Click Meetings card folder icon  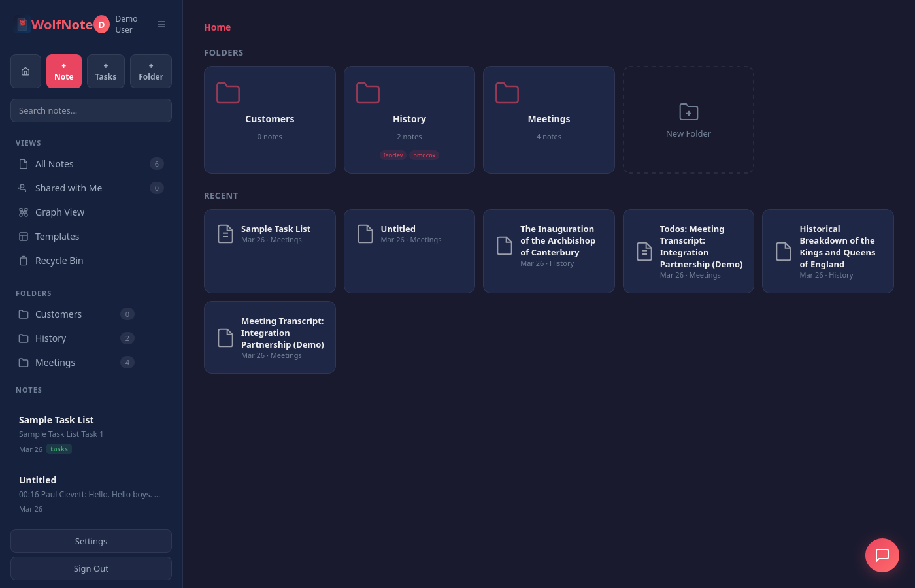click(507, 93)
